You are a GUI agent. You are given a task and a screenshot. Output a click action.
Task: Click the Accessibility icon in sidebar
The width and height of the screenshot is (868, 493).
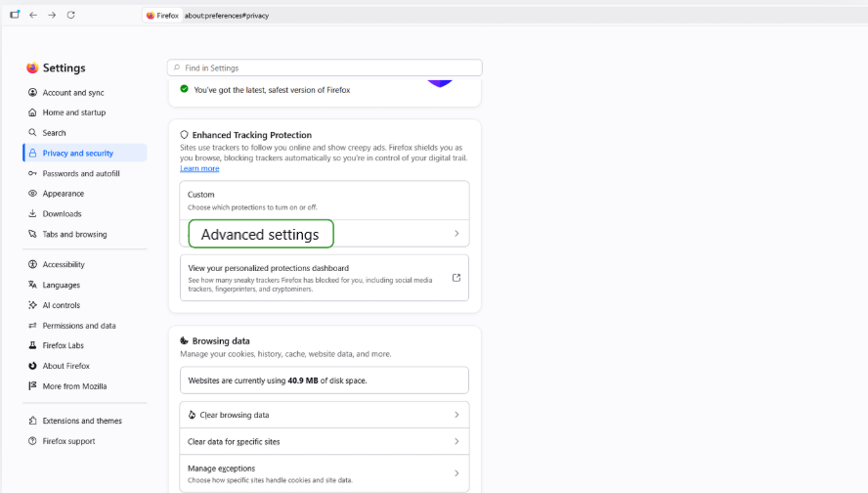(x=32, y=264)
